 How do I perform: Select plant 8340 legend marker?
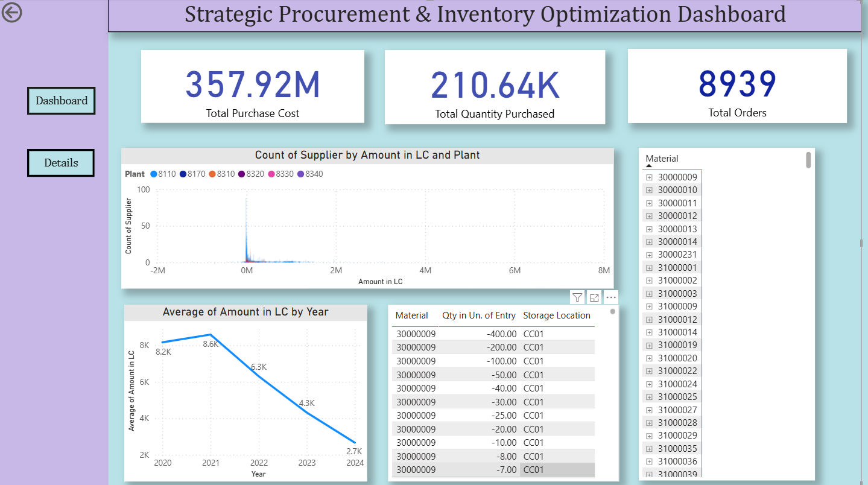pos(301,174)
